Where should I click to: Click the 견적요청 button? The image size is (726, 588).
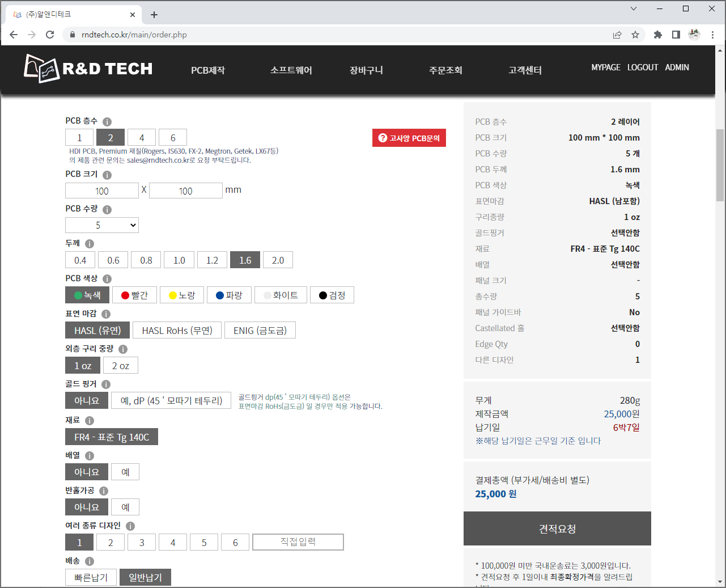point(557,528)
